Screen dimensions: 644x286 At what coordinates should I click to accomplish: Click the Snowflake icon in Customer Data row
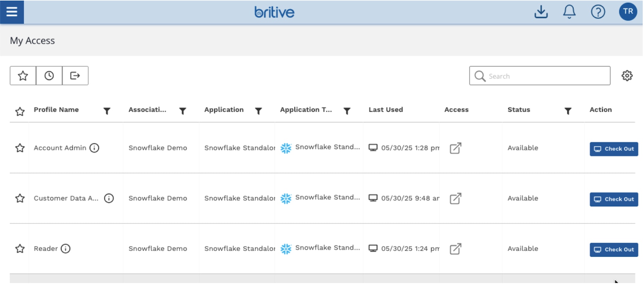pyautogui.click(x=286, y=199)
